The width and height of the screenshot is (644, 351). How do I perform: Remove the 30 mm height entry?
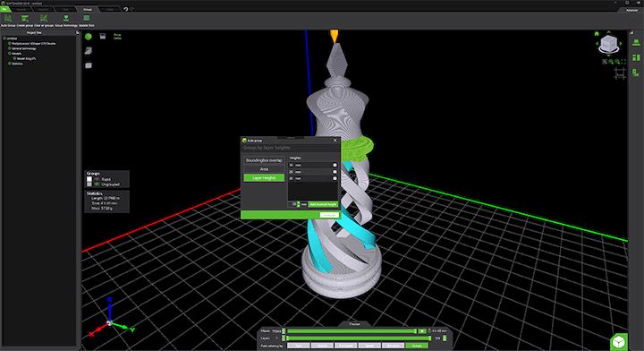click(x=335, y=178)
